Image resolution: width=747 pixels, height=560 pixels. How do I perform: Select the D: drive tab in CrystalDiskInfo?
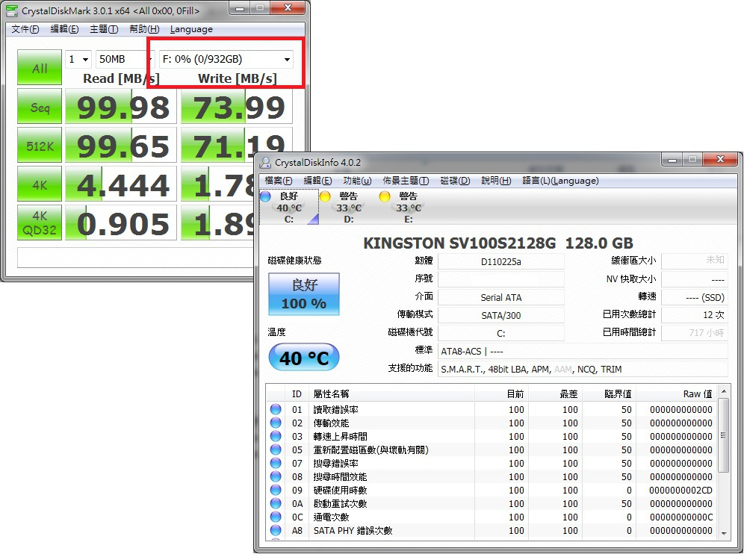coord(349,207)
